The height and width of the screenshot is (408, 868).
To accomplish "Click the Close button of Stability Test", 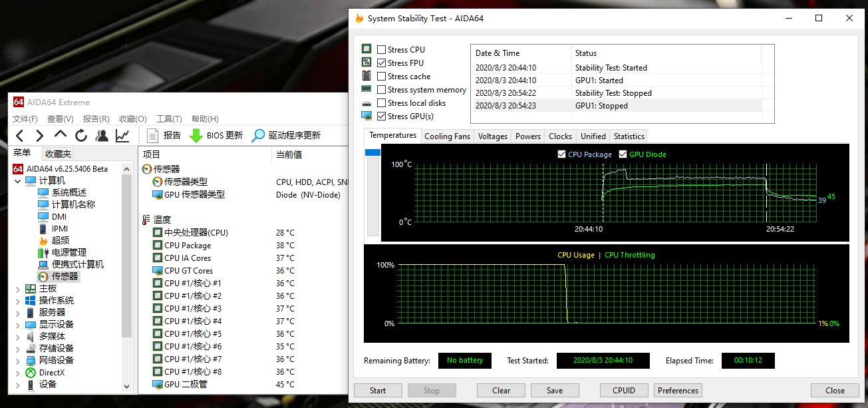I will pos(835,391).
